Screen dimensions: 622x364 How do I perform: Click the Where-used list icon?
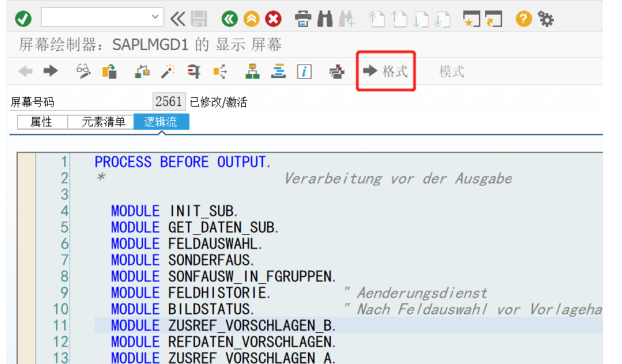click(x=194, y=71)
